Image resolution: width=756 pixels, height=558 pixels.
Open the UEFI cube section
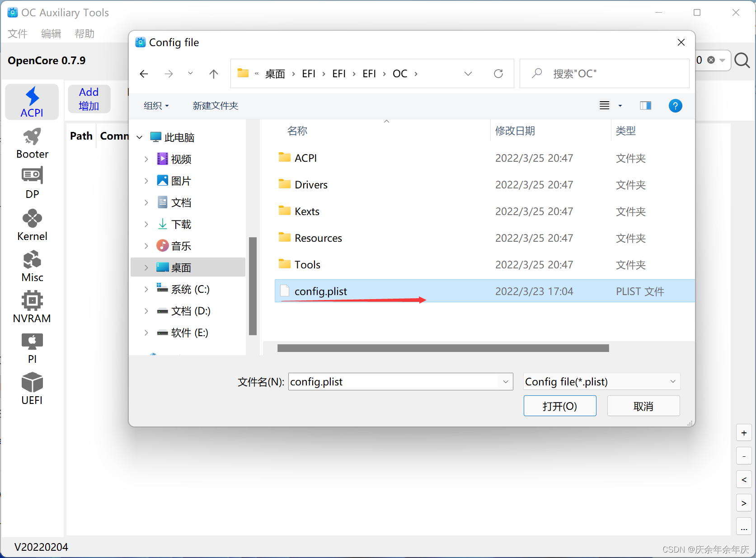pyautogui.click(x=32, y=389)
